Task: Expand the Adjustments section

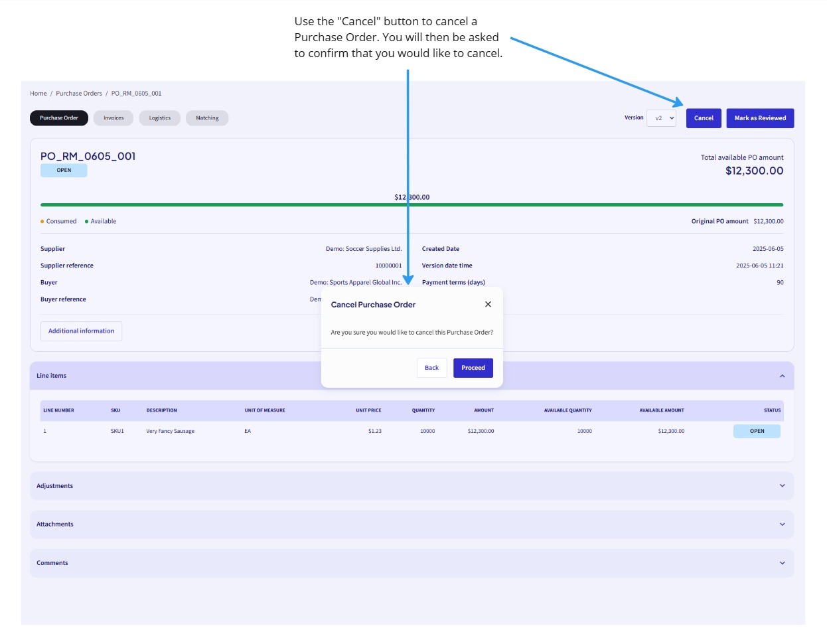Action: 782,485
